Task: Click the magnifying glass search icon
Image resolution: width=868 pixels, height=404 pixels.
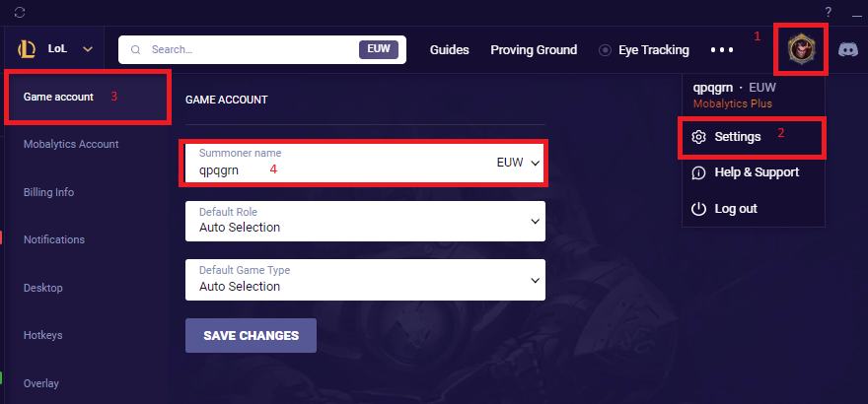Action: click(x=136, y=49)
